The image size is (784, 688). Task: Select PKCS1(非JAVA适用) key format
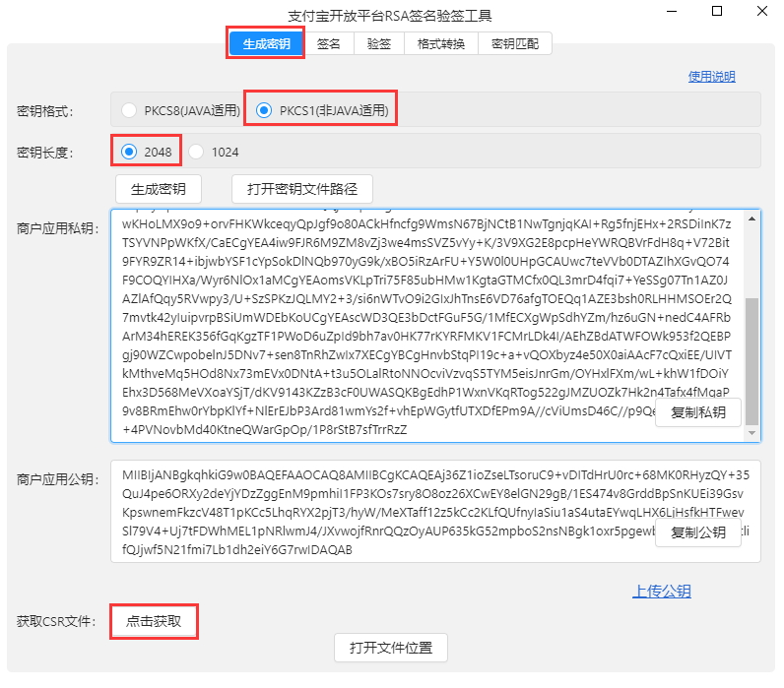coord(322,110)
